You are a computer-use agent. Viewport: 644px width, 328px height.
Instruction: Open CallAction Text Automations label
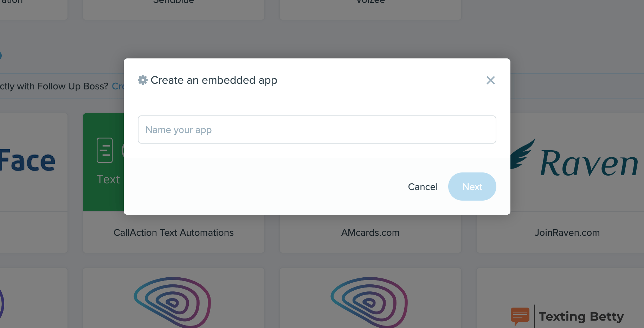pos(173,233)
